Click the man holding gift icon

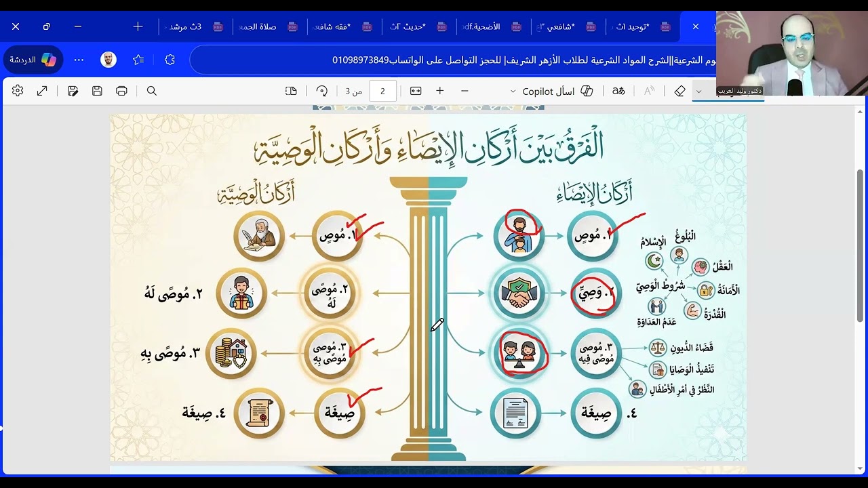(x=241, y=293)
